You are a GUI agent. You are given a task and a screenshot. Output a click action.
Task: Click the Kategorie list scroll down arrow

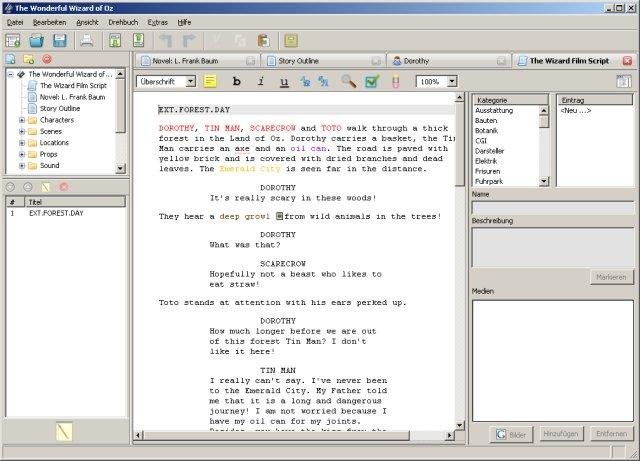(544, 181)
